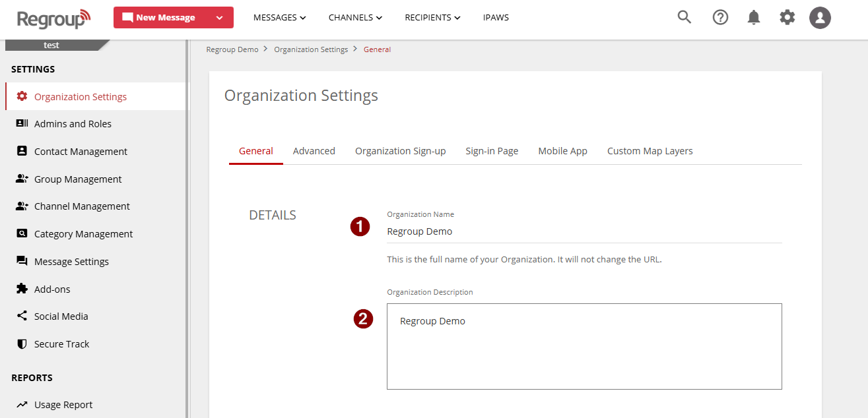Expand the CHANNELS dropdown menu

pos(355,18)
